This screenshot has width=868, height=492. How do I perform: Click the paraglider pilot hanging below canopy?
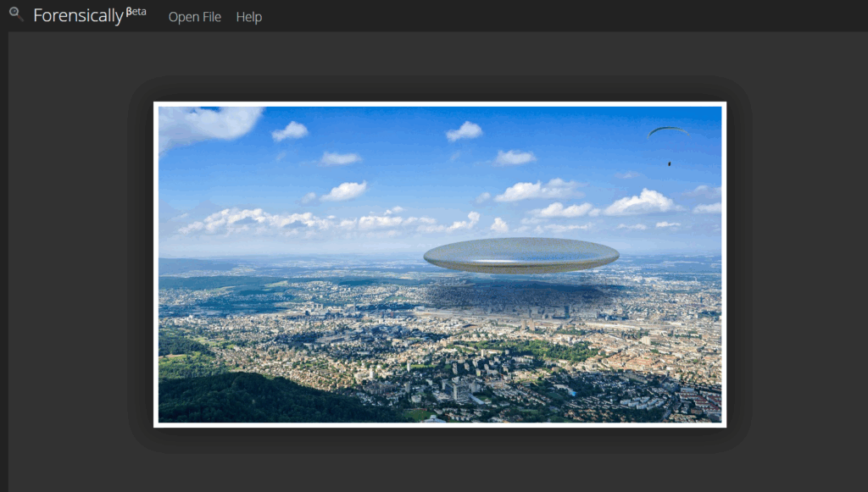click(669, 163)
